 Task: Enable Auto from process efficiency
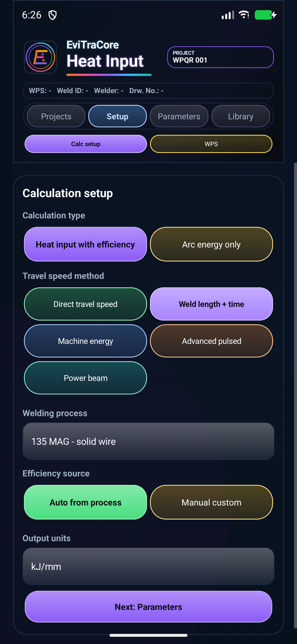point(85,502)
